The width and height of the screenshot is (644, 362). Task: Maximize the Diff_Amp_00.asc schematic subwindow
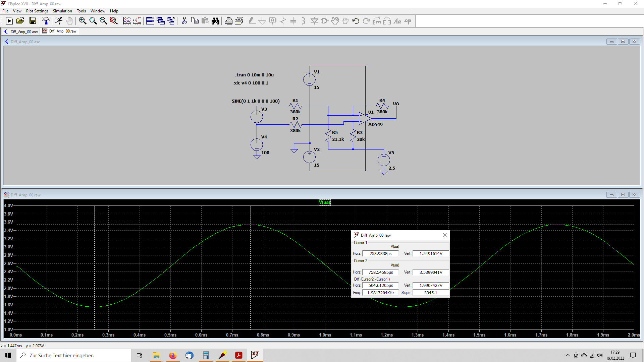coord(623,42)
